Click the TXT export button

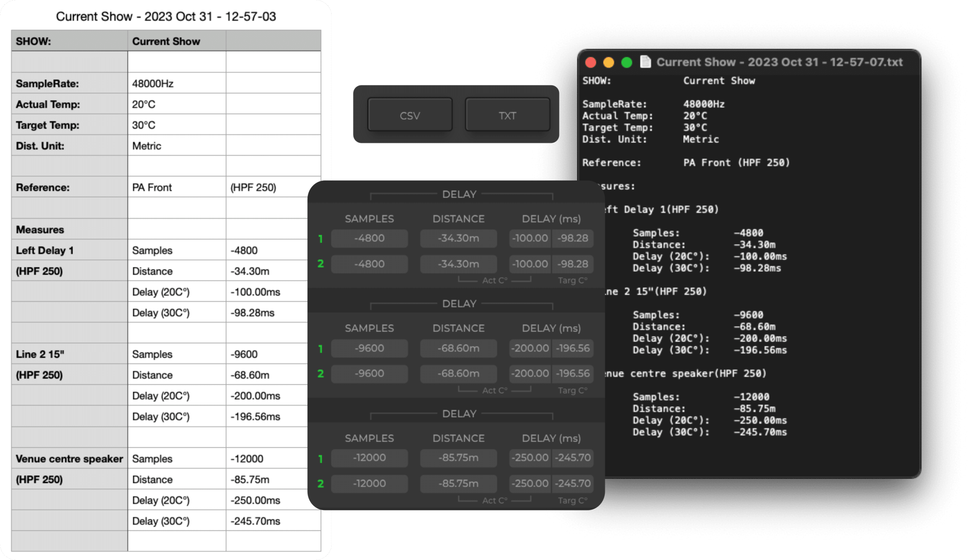507,115
